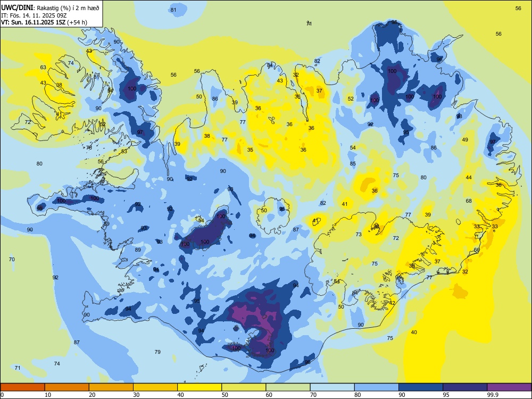
Task: Select the bright yellow 40–50 legend swatch
Action: coord(199,387)
